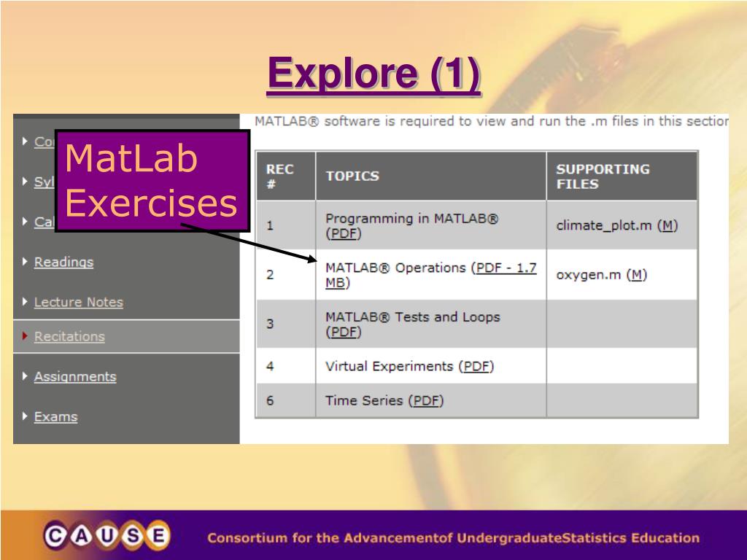Download oxygen.m via the M link
The height and width of the screenshot is (560, 747).
(636, 275)
